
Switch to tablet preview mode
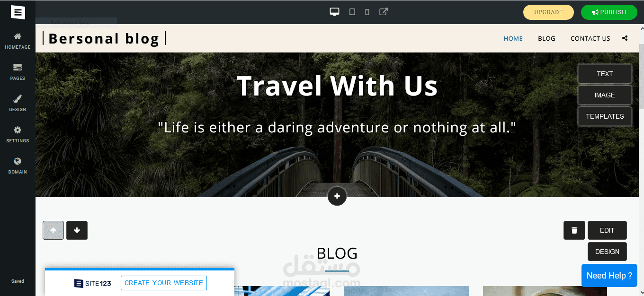(x=352, y=12)
